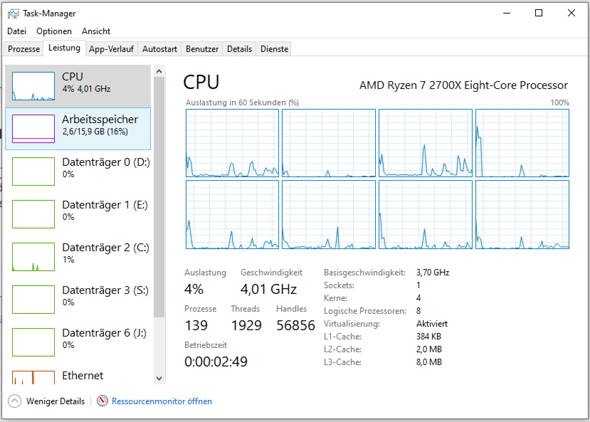Select Datenträger 3 (S:) disk icon
The width and height of the screenshot is (590, 422).
click(x=33, y=299)
